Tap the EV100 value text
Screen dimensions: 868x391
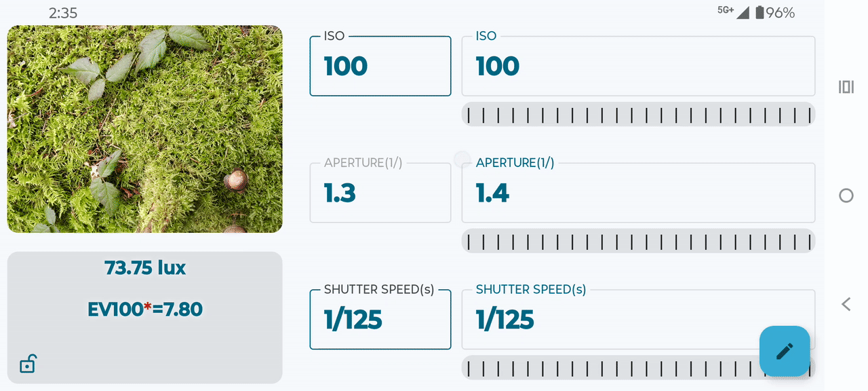point(145,310)
